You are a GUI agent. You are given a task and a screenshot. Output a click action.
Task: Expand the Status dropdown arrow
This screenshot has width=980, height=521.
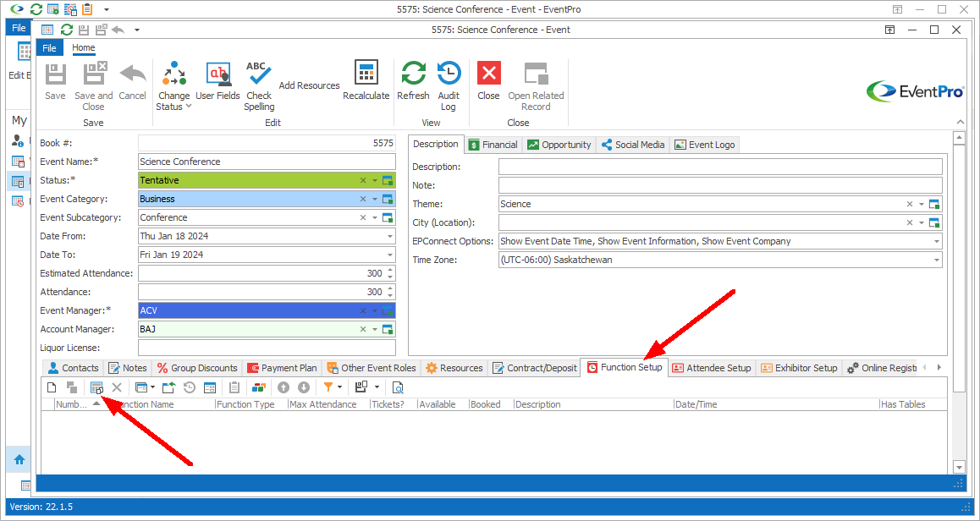coord(375,180)
